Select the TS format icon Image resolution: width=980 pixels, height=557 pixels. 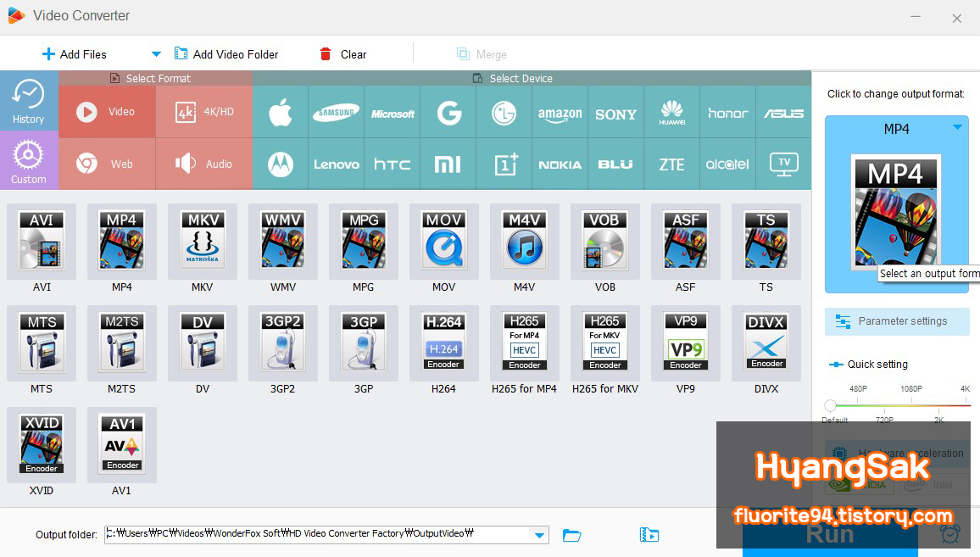tap(766, 242)
